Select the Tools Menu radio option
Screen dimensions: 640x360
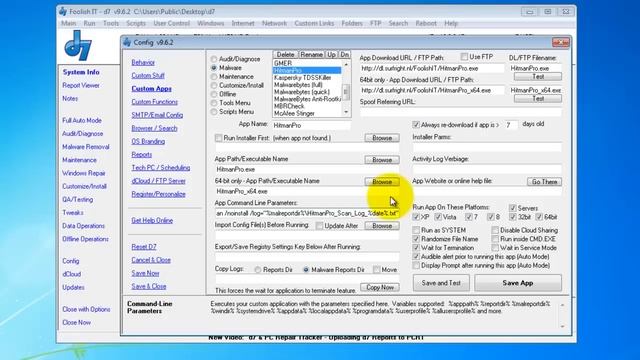click(214, 103)
